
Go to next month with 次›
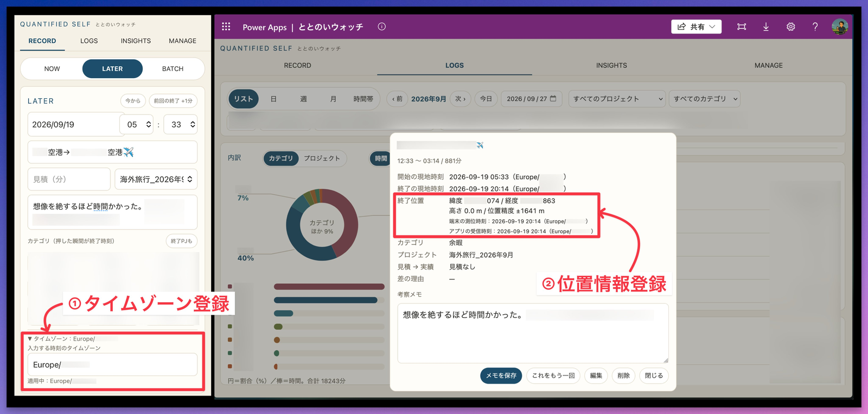(x=461, y=99)
